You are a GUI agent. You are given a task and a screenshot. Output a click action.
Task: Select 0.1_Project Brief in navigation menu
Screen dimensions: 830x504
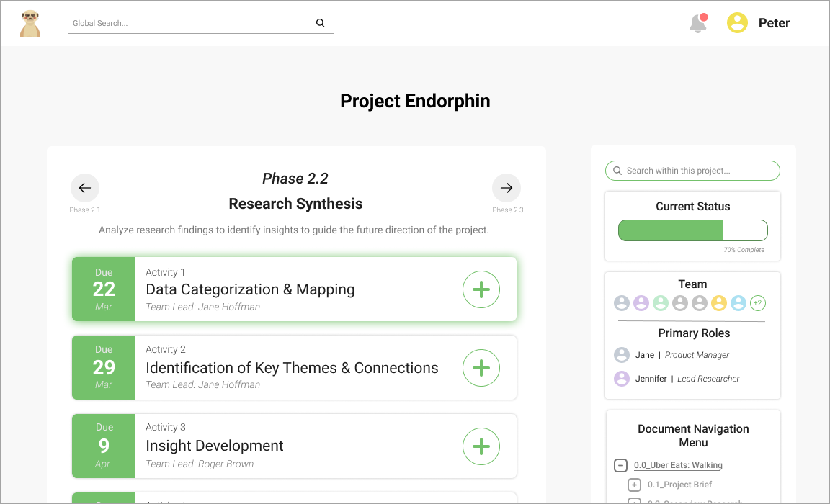pos(679,485)
